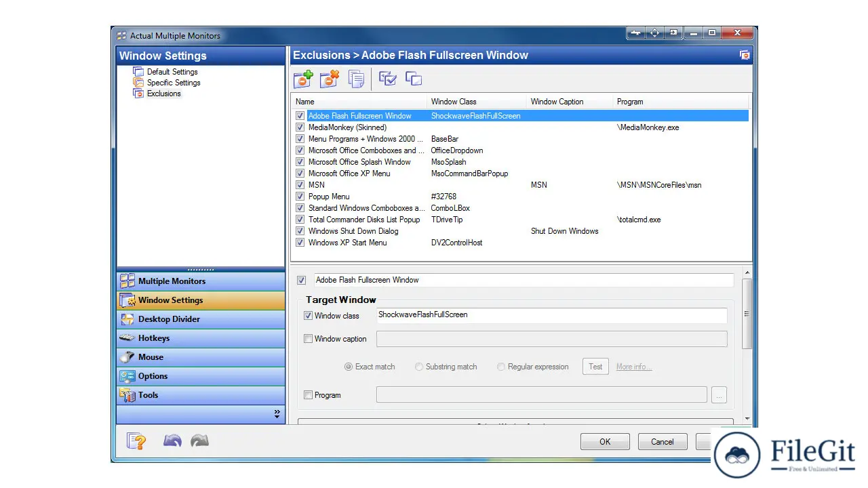Click the redo arrow icon

[x=199, y=441]
